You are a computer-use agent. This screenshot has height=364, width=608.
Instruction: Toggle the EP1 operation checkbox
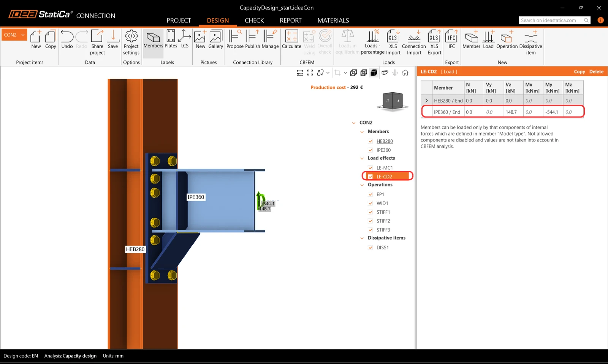pos(370,194)
